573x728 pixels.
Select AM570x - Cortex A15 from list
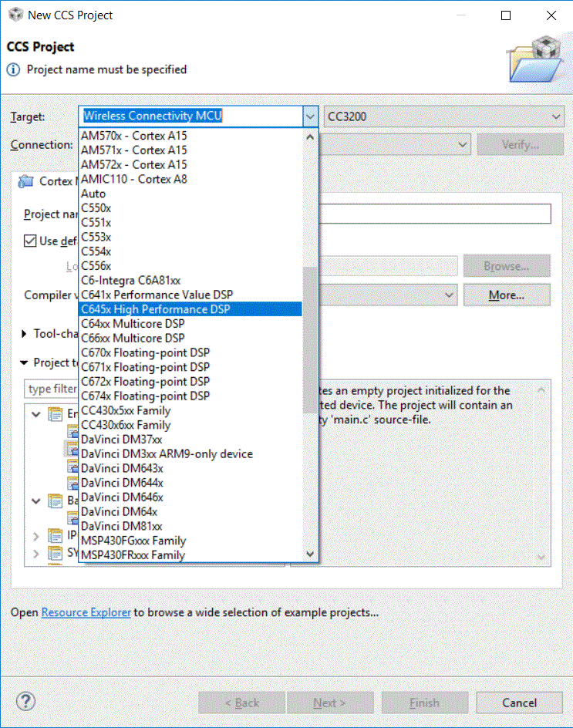190,136
